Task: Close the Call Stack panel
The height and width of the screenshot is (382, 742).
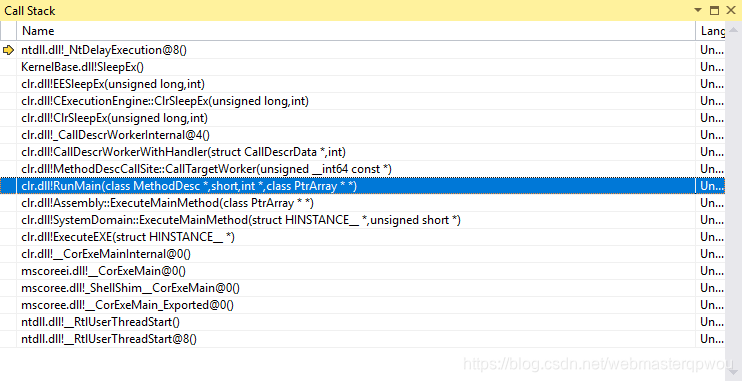Action: (731, 10)
